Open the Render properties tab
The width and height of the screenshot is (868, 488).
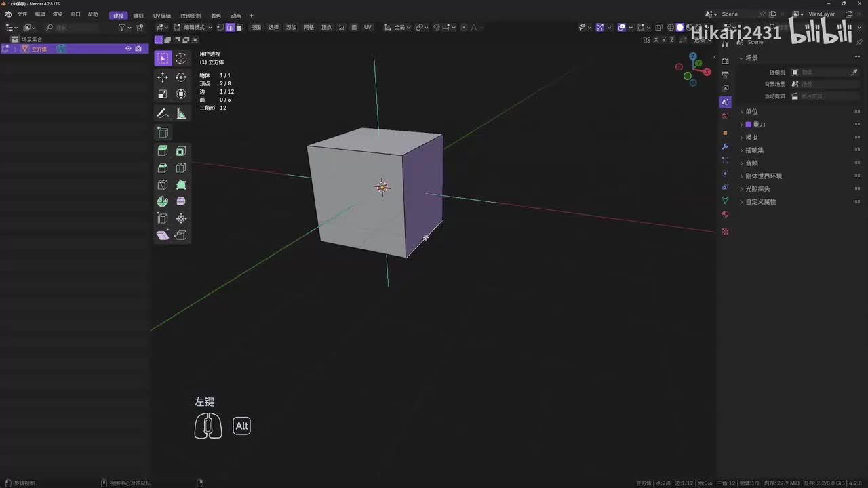[725, 61]
